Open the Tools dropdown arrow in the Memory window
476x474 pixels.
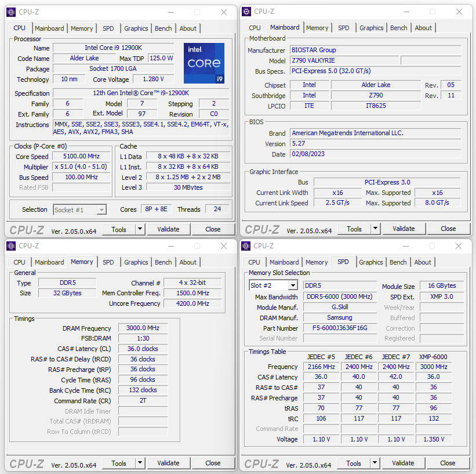point(140,463)
